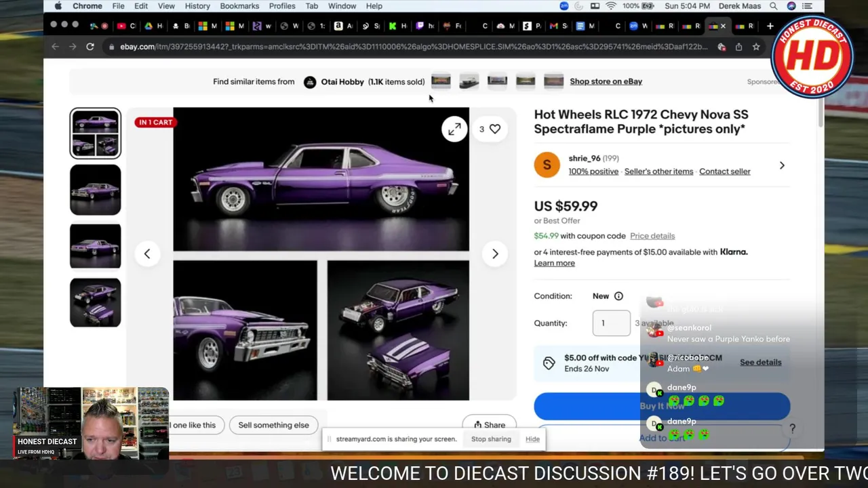
Task: Click the Quantity input field
Action: pos(612,323)
